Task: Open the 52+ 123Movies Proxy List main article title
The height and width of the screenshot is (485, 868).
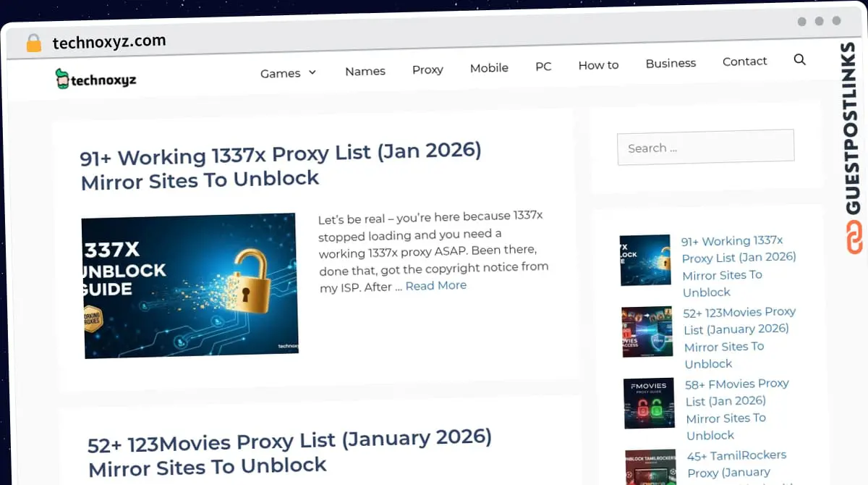Action: point(289,452)
